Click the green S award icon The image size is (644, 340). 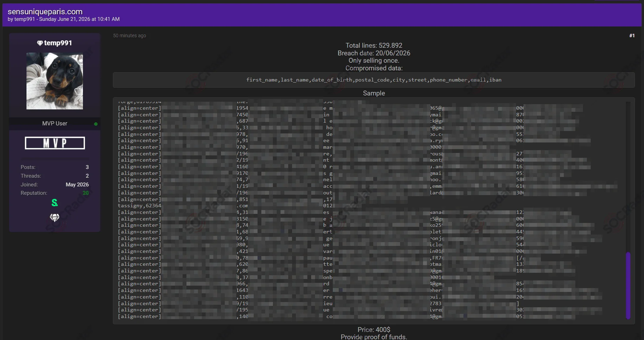[x=55, y=202]
